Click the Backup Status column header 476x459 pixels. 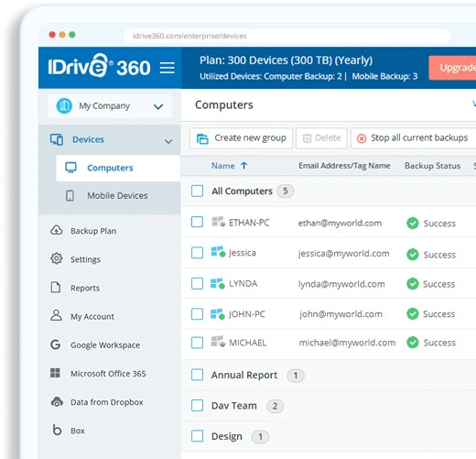click(432, 166)
